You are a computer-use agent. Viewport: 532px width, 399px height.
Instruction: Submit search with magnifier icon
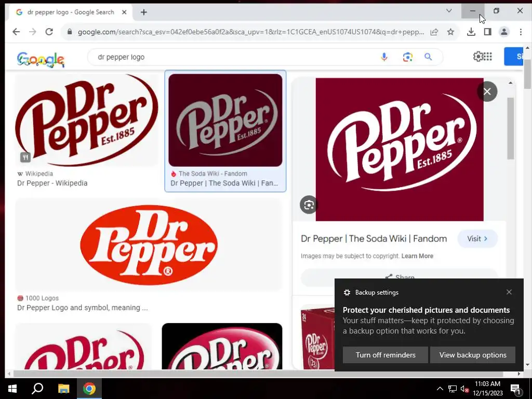pyautogui.click(x=428, y=57)
